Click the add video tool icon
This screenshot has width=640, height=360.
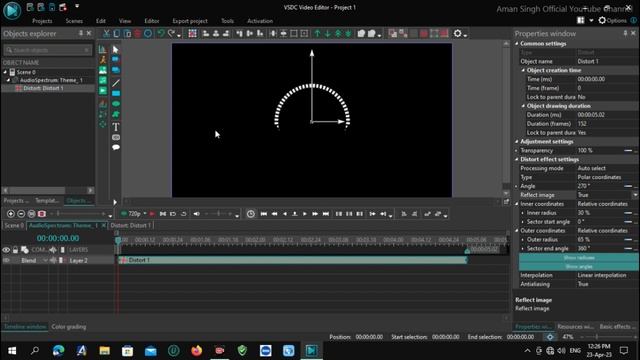102,91
